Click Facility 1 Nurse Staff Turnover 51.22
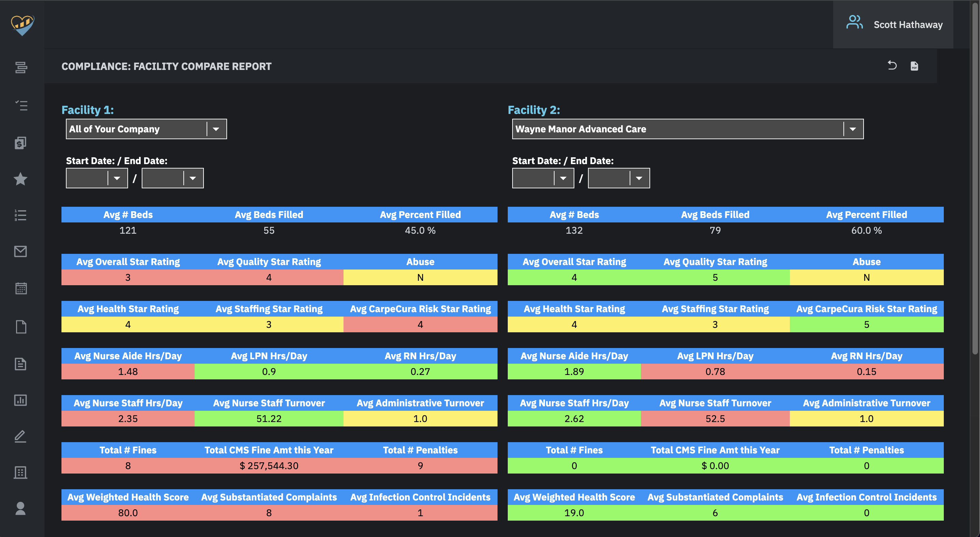 point(269,418)
